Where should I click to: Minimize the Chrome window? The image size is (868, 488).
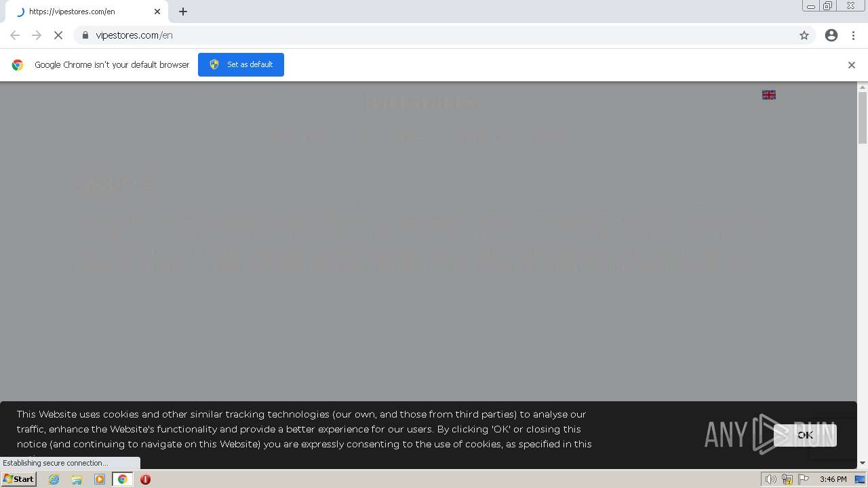point(811,6)
